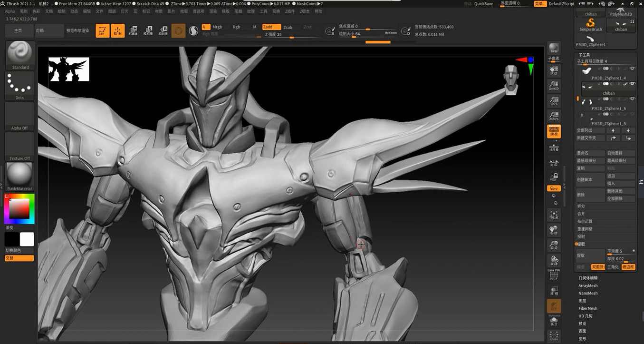
Task: Toggle Edit mode in the top toolbar
Action: [102, 30]
